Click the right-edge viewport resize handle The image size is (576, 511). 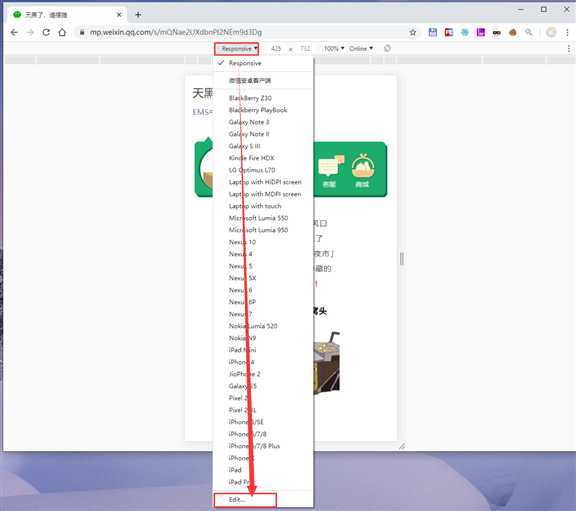(x=402, y=259)
